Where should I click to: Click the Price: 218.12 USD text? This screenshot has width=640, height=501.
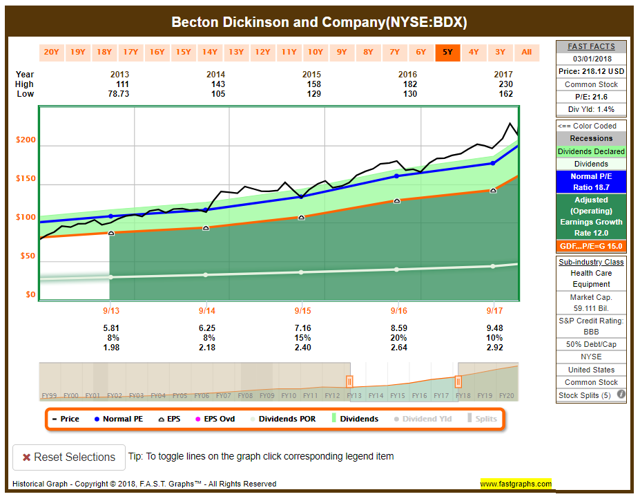591,71
